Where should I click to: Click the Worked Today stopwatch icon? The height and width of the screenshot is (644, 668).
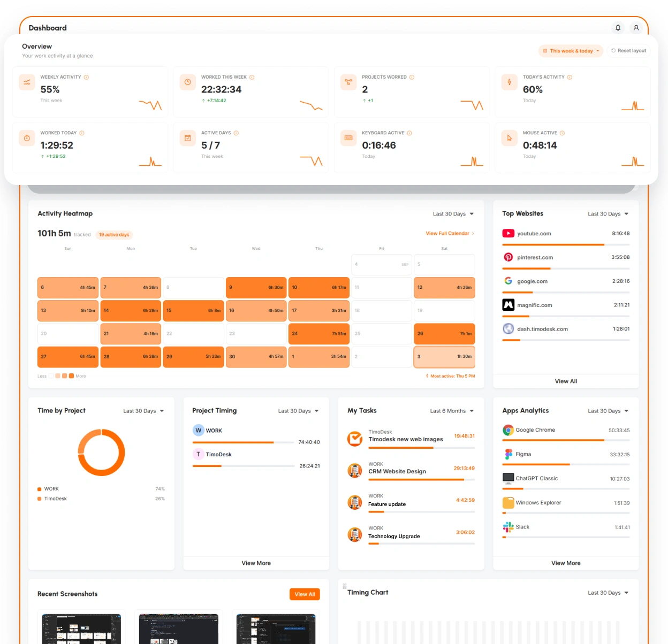tap(27, 138)
